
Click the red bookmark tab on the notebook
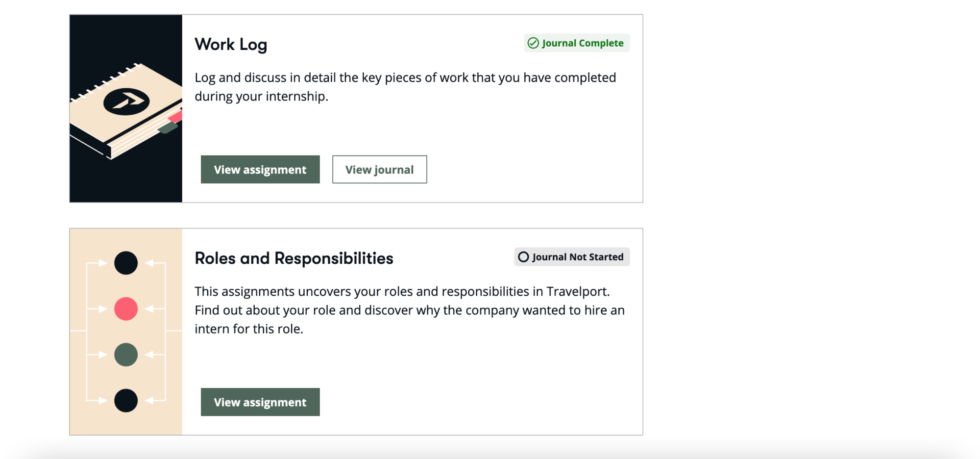176,117
